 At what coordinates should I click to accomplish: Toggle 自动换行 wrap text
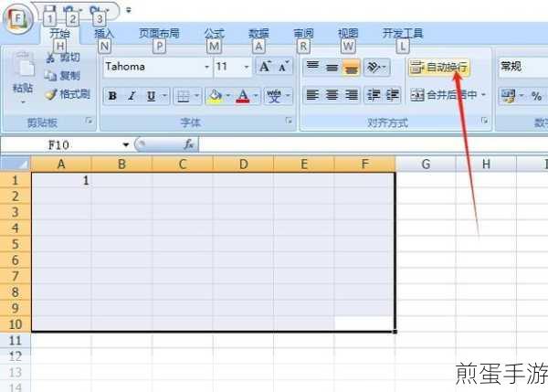coord(439,67)
